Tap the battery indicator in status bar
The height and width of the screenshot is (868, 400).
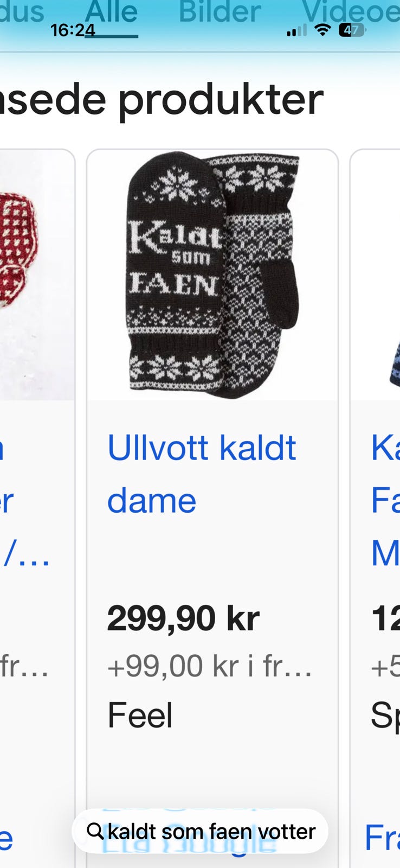click(x=352, y=30)
